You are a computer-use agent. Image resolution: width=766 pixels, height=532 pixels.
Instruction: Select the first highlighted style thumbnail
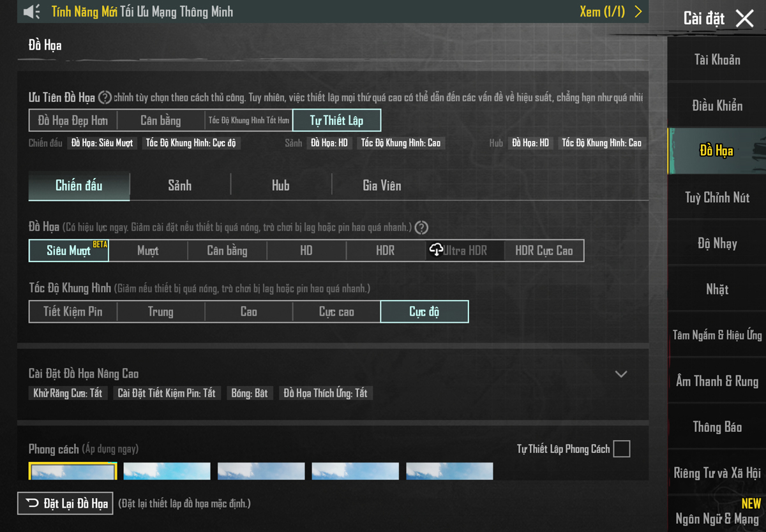[73, 471]
